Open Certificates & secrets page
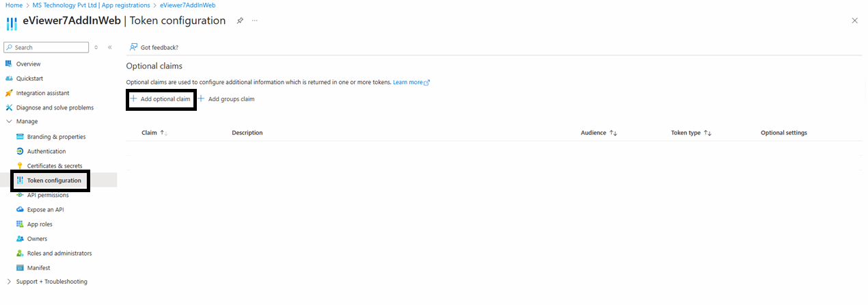868x305 pixels. coord(55,165)
